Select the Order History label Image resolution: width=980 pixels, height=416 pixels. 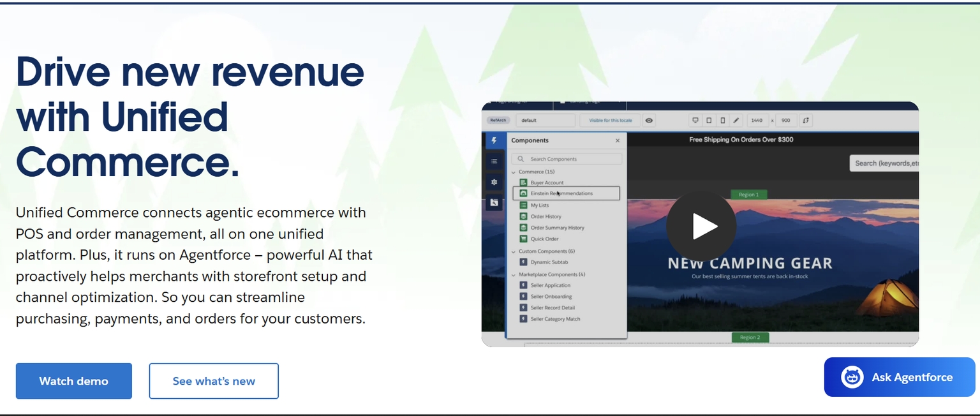tap(546, 216)
